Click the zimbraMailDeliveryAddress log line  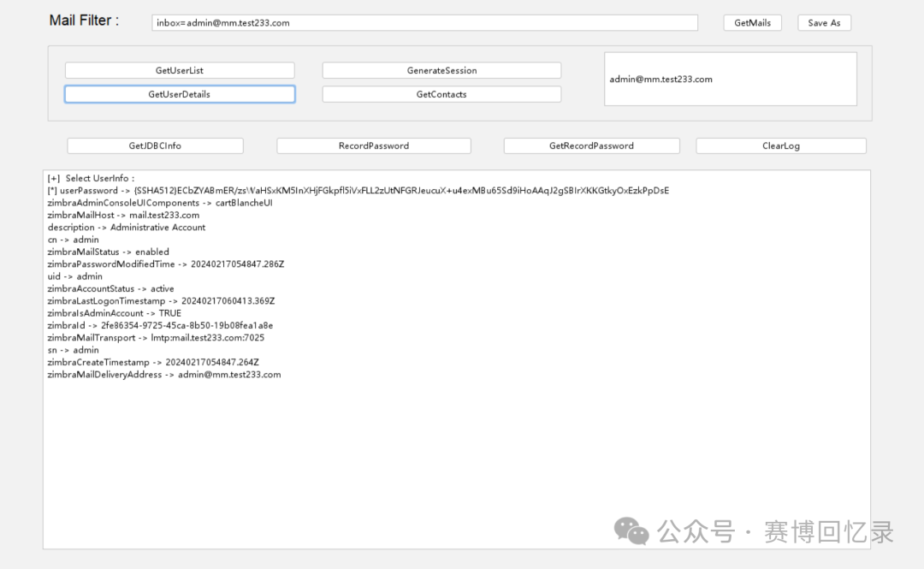(163, 375)
